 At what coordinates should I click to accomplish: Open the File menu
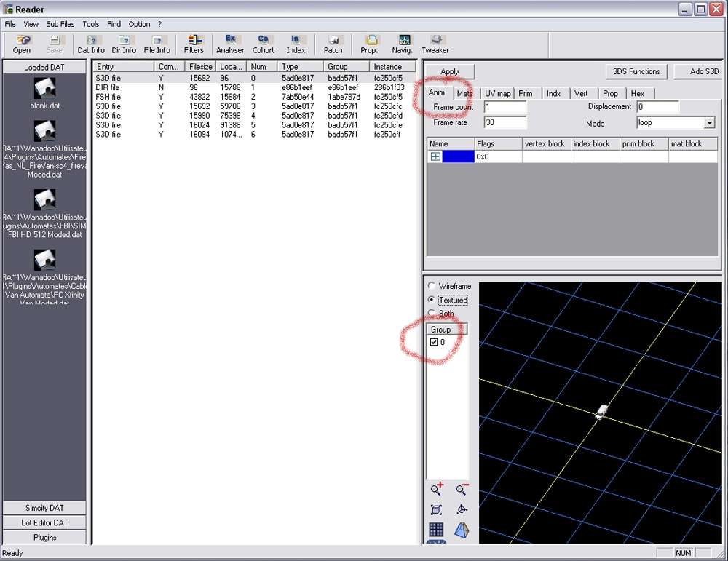[x=10, y=24]
